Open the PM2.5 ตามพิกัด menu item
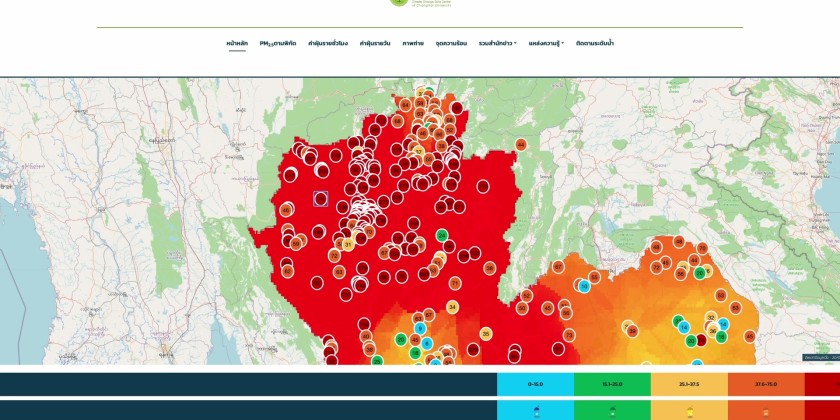Image resolution: width=840 pixels, height=420 pixels. coord(279,44)
